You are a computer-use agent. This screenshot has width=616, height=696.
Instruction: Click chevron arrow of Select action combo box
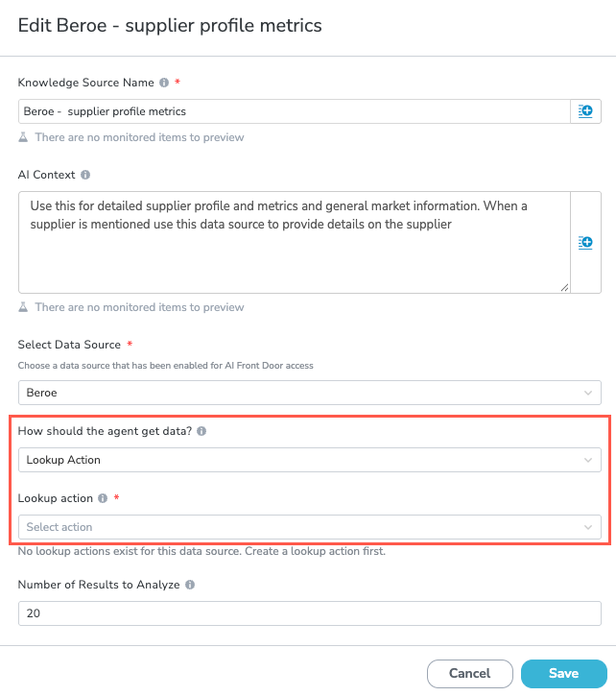click(x=588, y=527)
